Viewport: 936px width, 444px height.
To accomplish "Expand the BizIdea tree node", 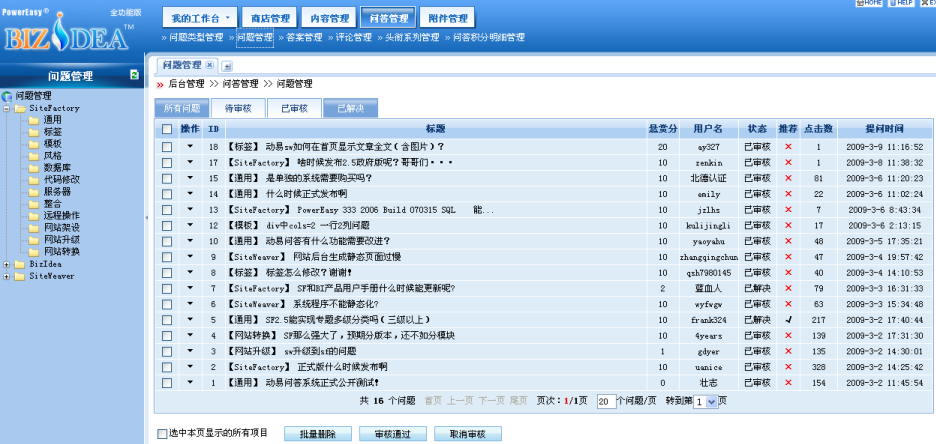I will pos(7,264).
